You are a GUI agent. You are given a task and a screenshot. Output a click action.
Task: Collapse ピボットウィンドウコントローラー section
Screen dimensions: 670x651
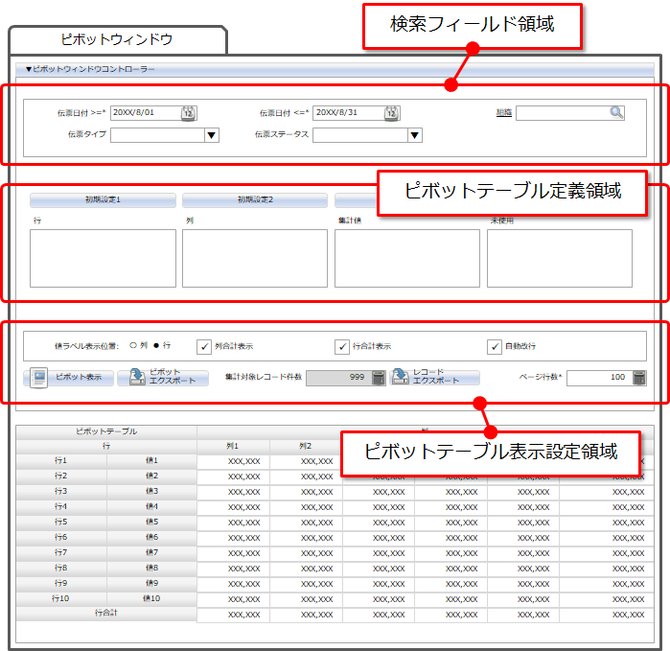coord(29,69)
